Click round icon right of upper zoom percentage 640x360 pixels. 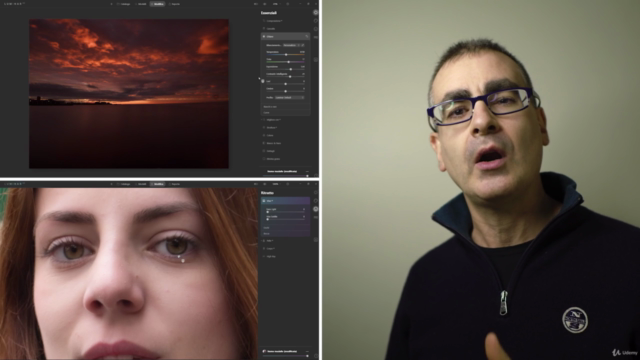point(287,4)
